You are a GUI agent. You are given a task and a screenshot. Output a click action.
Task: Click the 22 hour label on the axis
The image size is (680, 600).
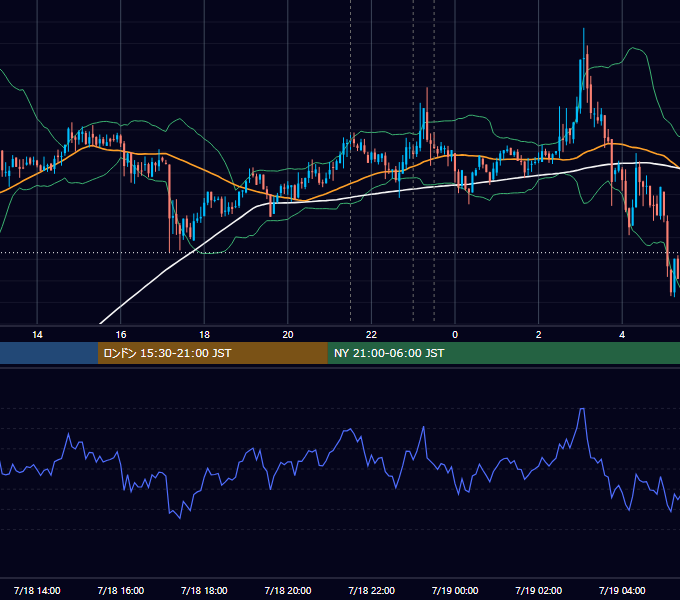click(x=371, y=335)
